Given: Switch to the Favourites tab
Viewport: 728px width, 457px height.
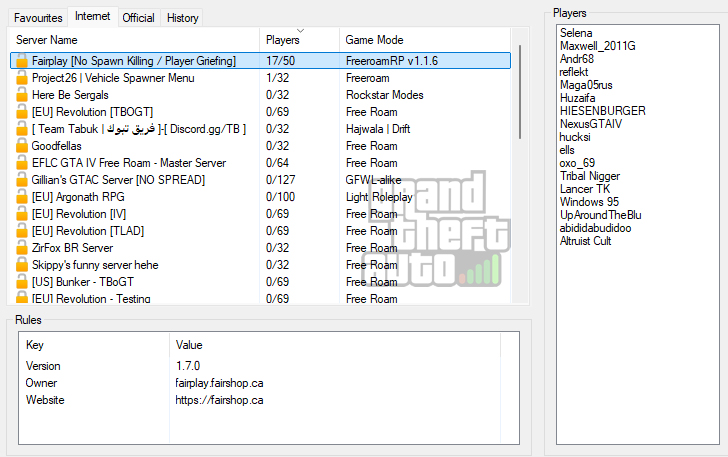Looking at the screenshot, I should click(38, 18).
